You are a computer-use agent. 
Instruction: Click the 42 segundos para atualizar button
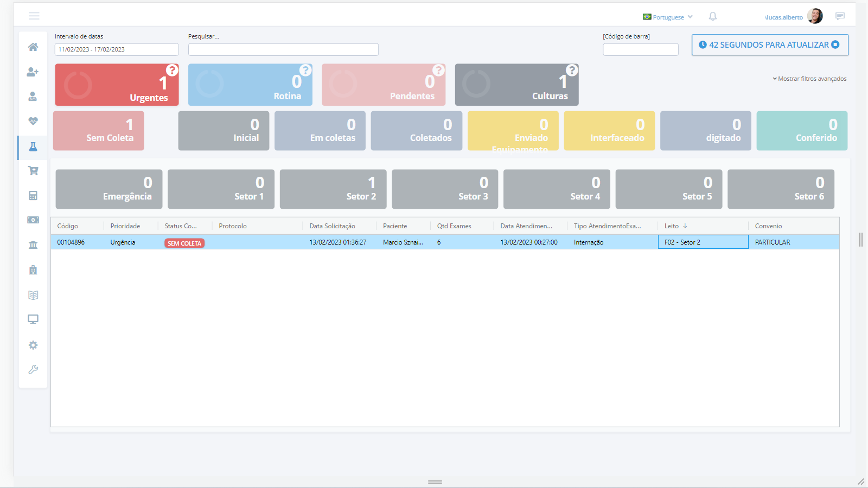(770, 45)
